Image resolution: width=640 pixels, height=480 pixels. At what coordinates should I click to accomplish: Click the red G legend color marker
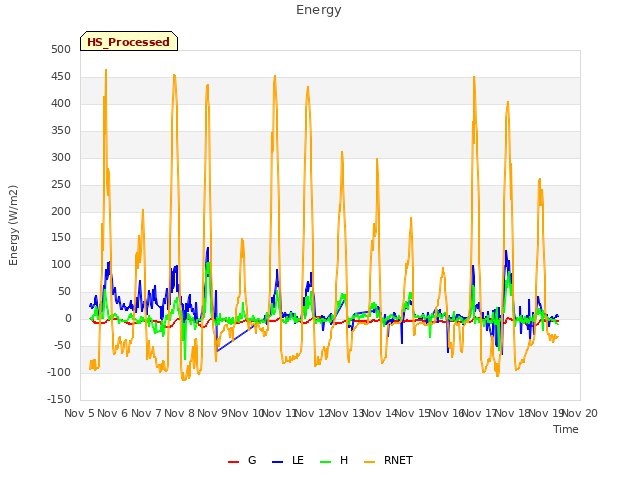click(x=233, y=462)
